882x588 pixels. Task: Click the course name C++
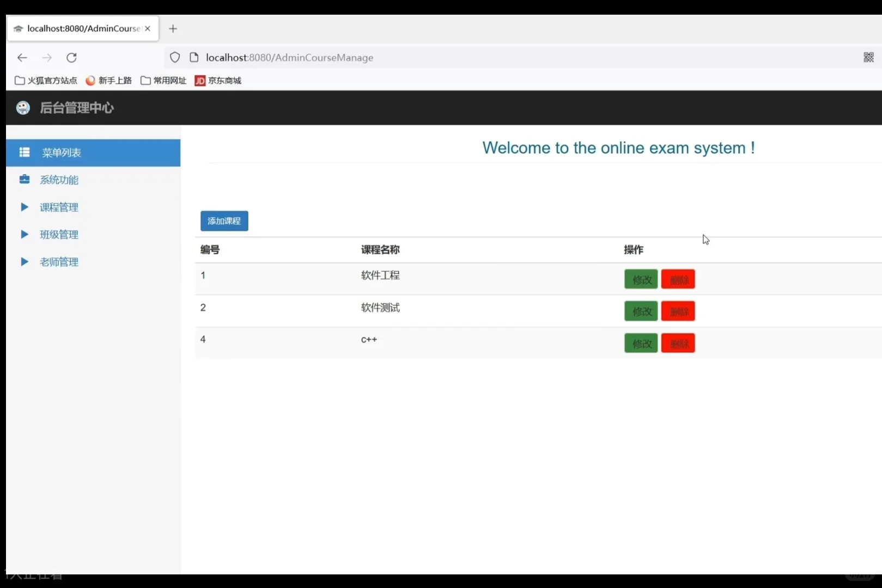pyautogui.click(x=369, y=340)
